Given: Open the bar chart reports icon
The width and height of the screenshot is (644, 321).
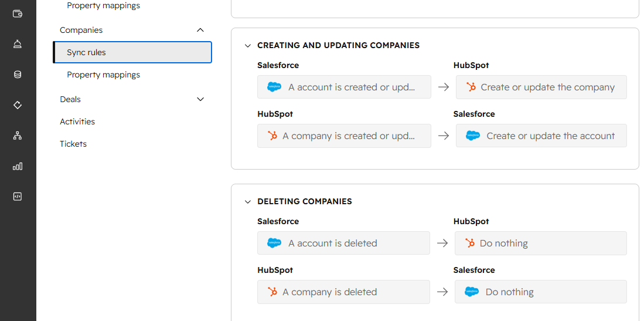Looking at the screenshot, I should pyautogui.click(x=17, y=166).
